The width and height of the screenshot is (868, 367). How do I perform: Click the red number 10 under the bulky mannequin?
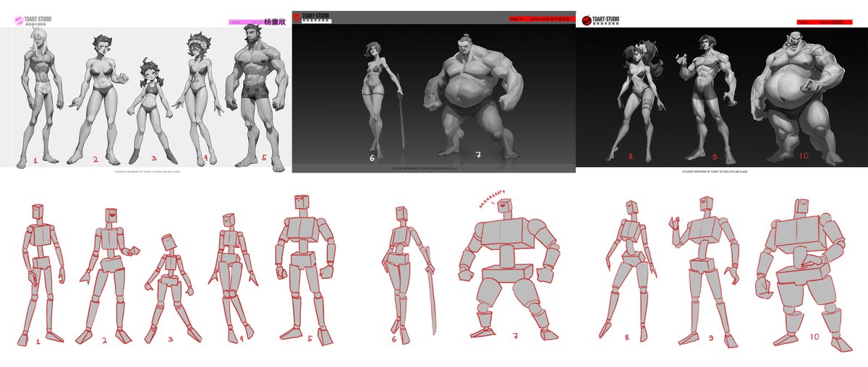[814, 336]
